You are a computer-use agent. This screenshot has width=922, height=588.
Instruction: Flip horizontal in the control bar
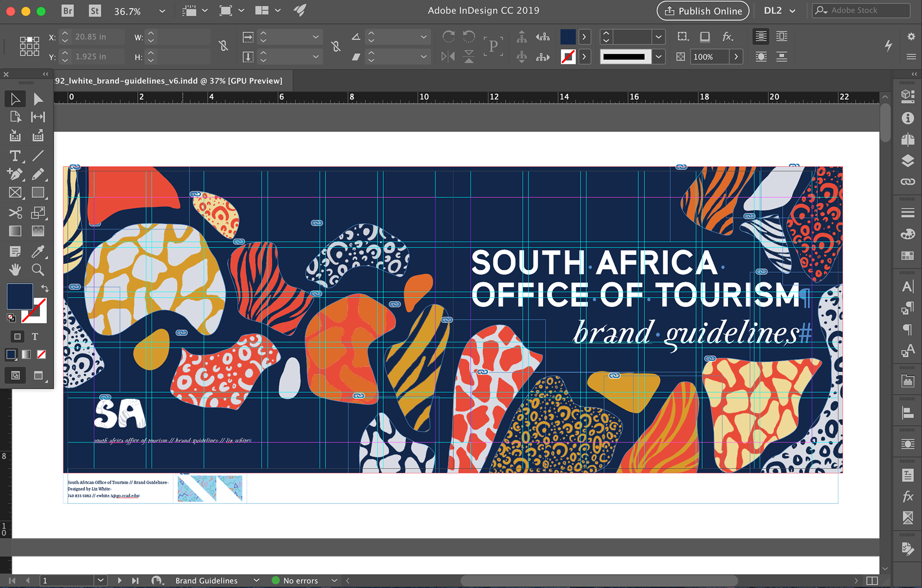(448, 57)
